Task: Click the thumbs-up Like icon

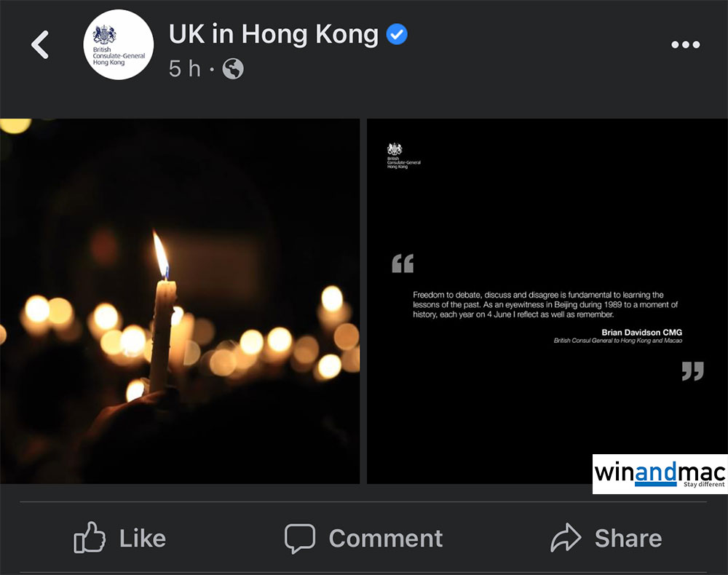Action: coord(90,537)
